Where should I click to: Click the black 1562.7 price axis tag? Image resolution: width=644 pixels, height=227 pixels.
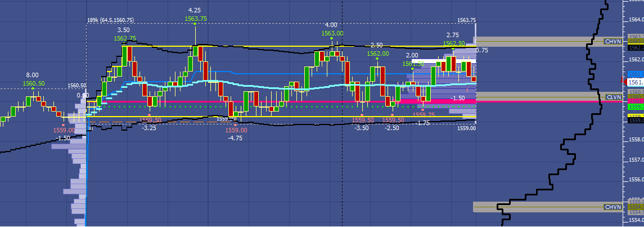(x=635, y=48)
